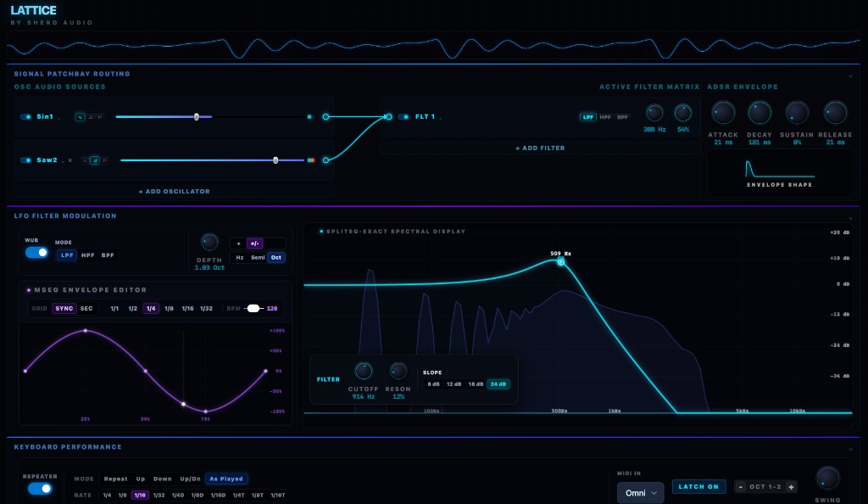This screenshot has height=504, width=868.
Task: Toggle the Saw2 oscillator on/off switch
Action: pos(26,160)
